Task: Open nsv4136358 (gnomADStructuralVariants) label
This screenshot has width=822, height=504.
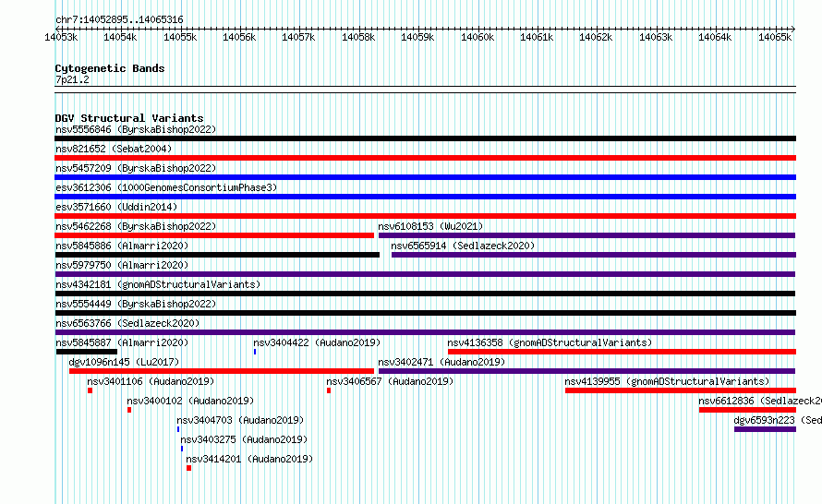Action: (x=550, y=342)
